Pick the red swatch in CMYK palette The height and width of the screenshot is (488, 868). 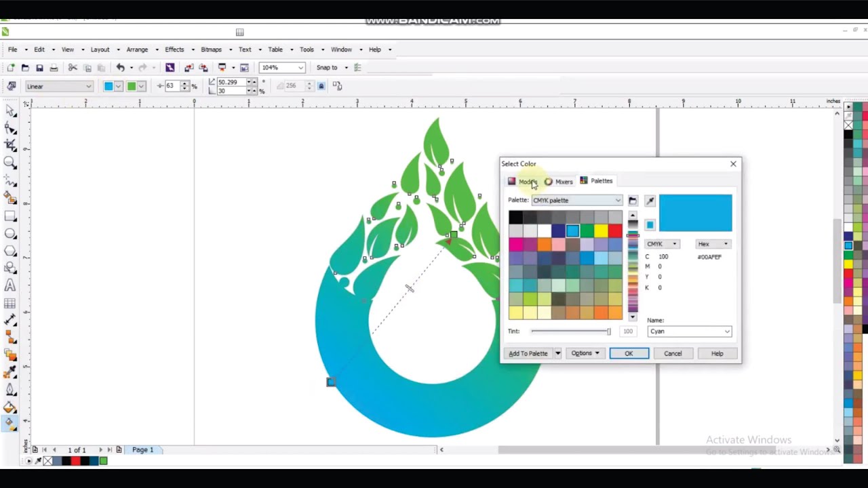point(615,232)
